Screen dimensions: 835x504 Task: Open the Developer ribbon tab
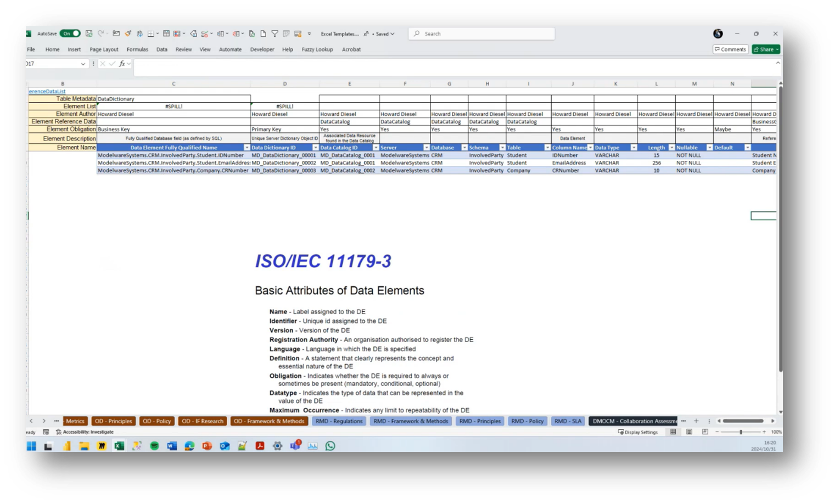(x=262, y=49)
